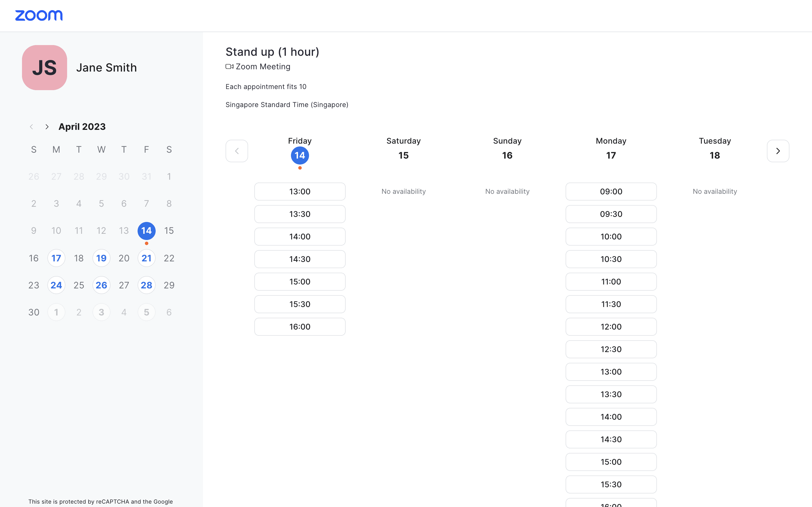Image resolution: width=812 pixels, height=507 pixels.
Task: Show previous days with left arrow button
Action: click(x=237, y=151)
